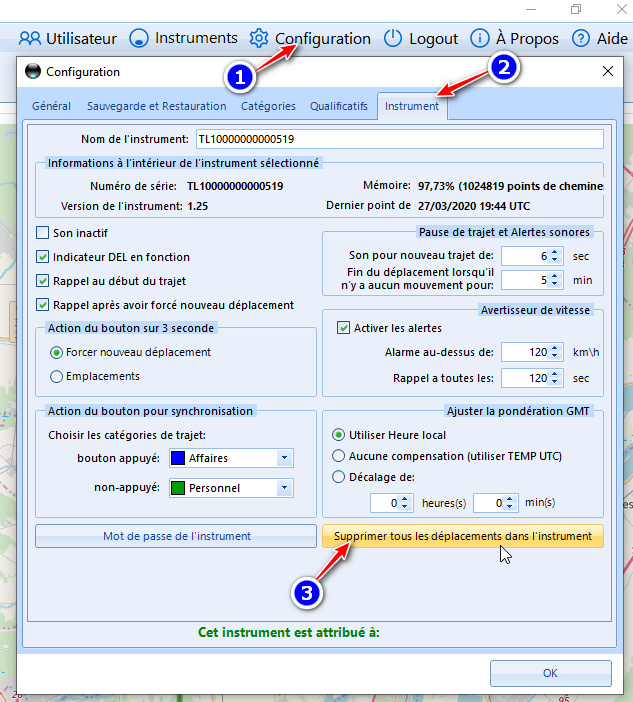
Task: Increase Son pour nouveau trajet seconds
Action: (555, 252)
